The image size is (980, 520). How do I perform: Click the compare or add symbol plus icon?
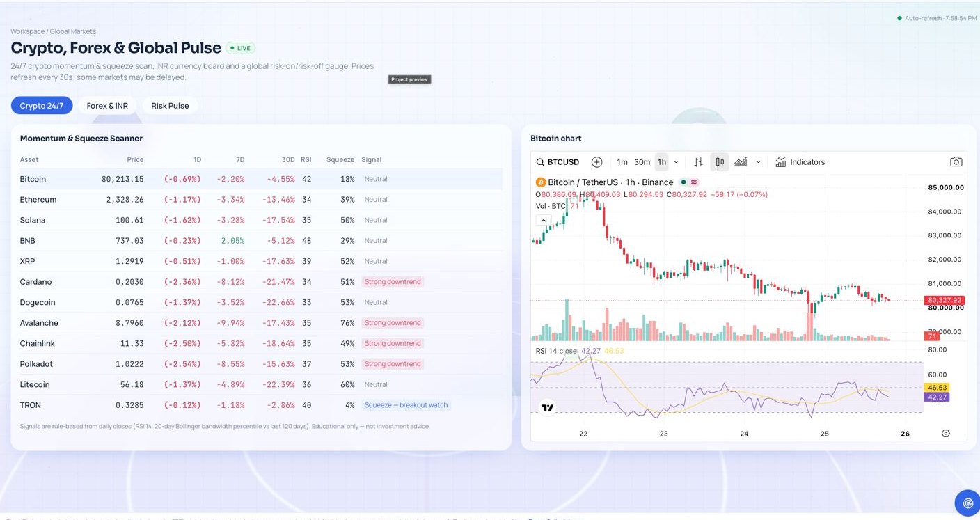pos(596,162)
